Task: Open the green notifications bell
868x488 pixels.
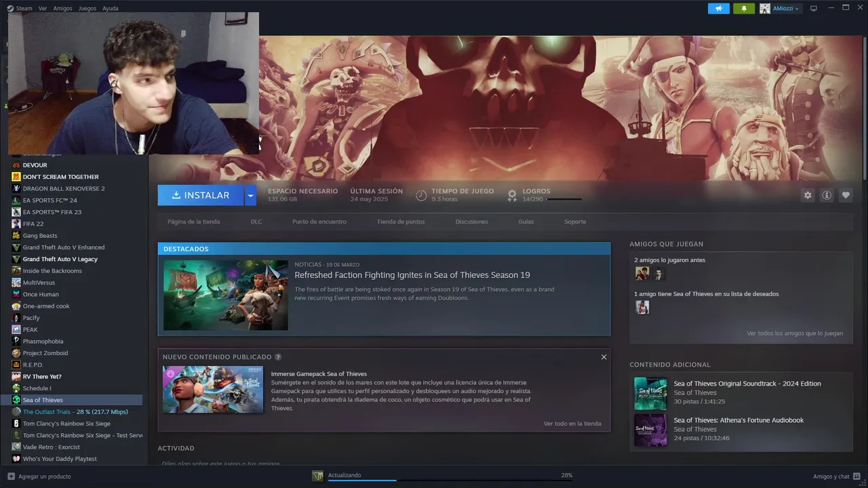Action: point(744,8)
